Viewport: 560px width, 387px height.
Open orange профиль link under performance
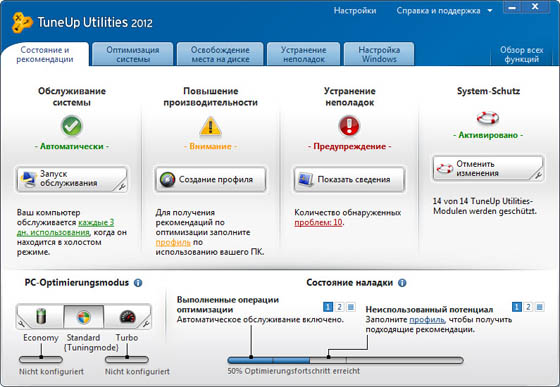173,242
